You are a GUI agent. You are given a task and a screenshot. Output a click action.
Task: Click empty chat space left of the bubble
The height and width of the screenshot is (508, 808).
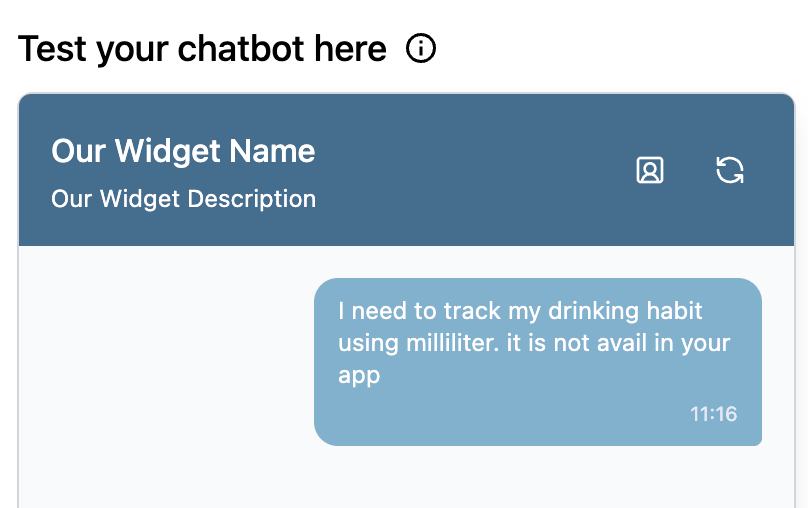pos(165,361)
